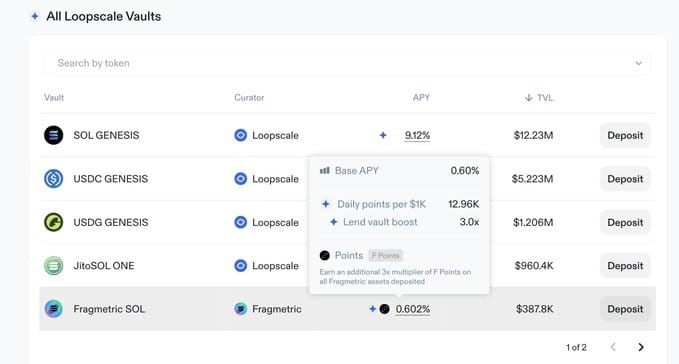The height and width of the screenshot is (364, 679).
Task: Open the 0.602% APY breakdown link
Action: 413,309
